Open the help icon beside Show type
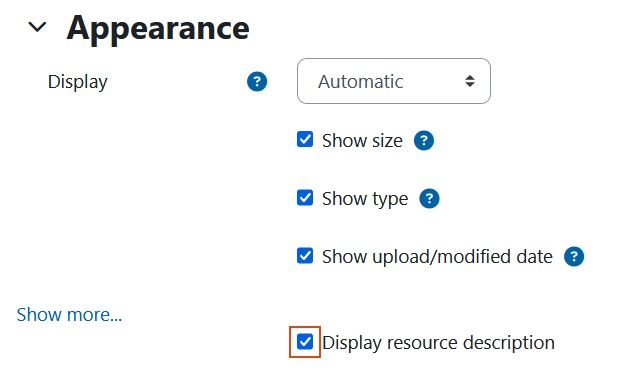Image resolution: width=623 pixels, height=385 pixels. pos(430,199)
